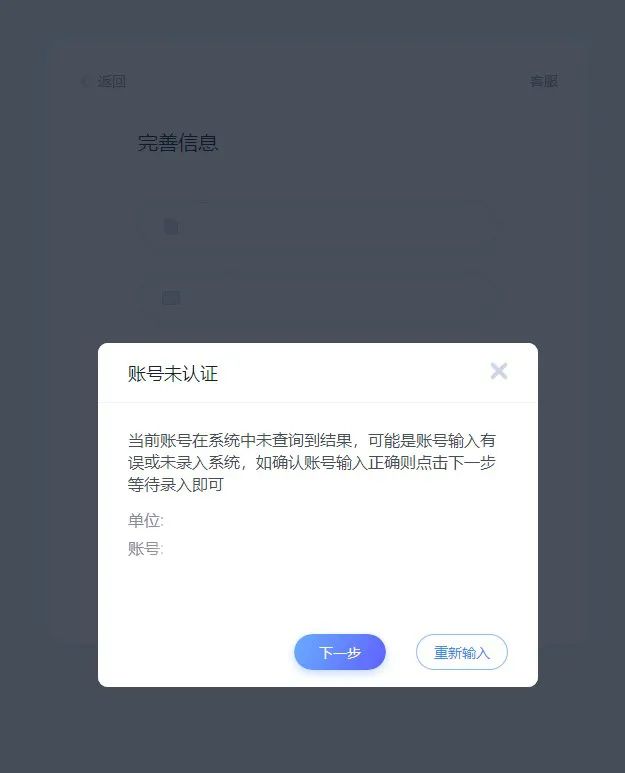Image resolution: width=625 pixels, height=773 pixels.
Task: Choose 重新输入 to re-enter the account
Action: [461, 652]
